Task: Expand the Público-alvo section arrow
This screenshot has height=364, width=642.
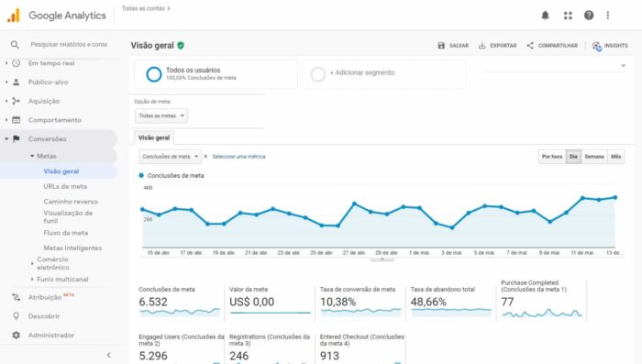Action: tap(6, 82)
